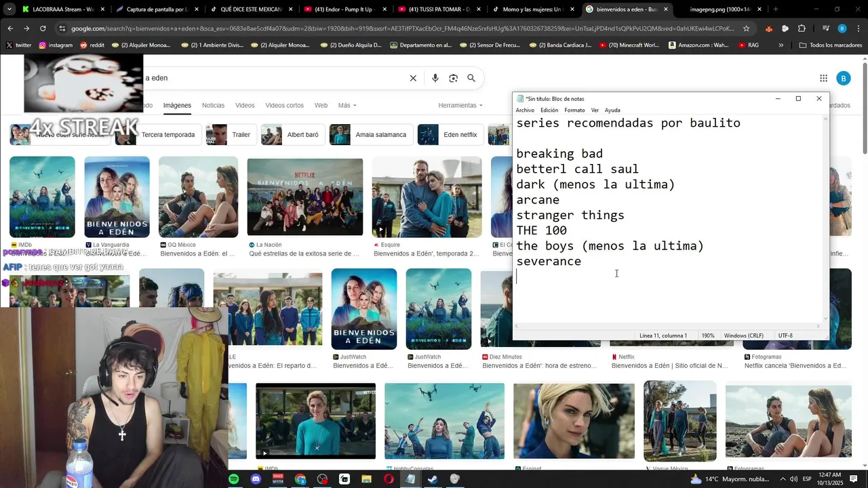Filter by Eden netflix chip
The width and height of the screenshot is (868, 488).
[x=451, y=135]
